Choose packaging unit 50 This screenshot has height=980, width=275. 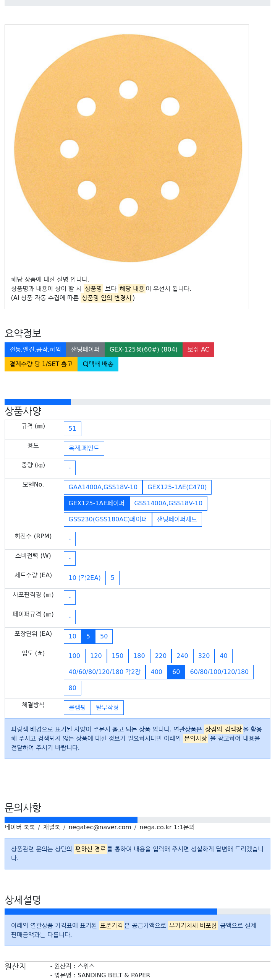tap(104, 636)
